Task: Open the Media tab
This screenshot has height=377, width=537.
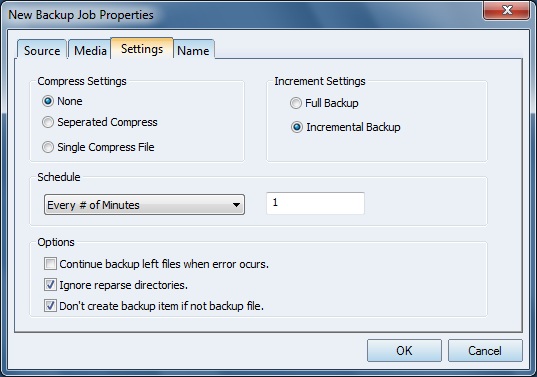Action: coord(90,50)
